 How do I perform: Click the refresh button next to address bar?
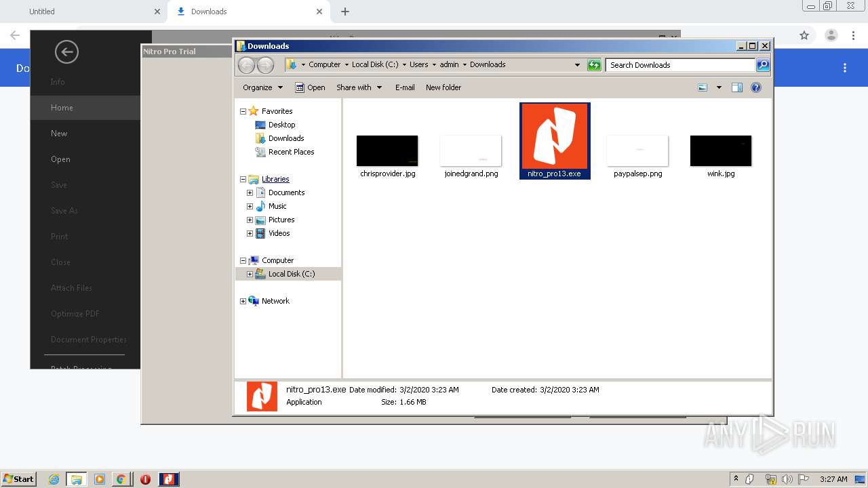(594, 65)
